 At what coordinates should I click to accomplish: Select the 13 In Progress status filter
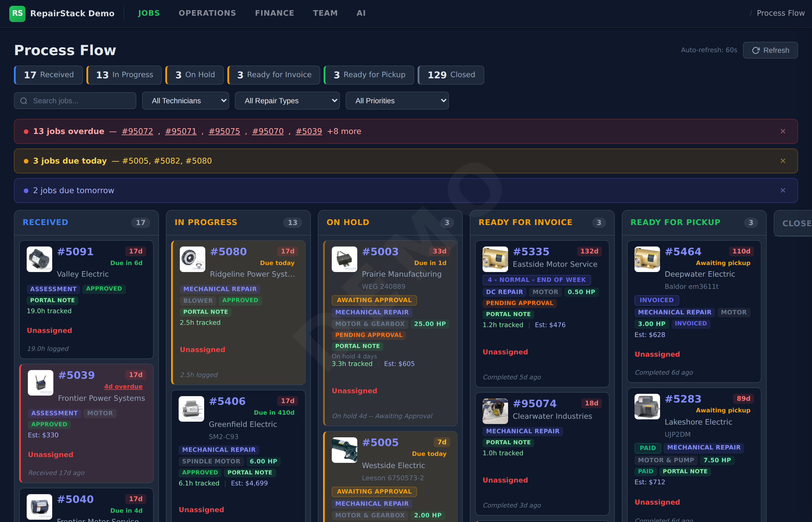(124, 75)
